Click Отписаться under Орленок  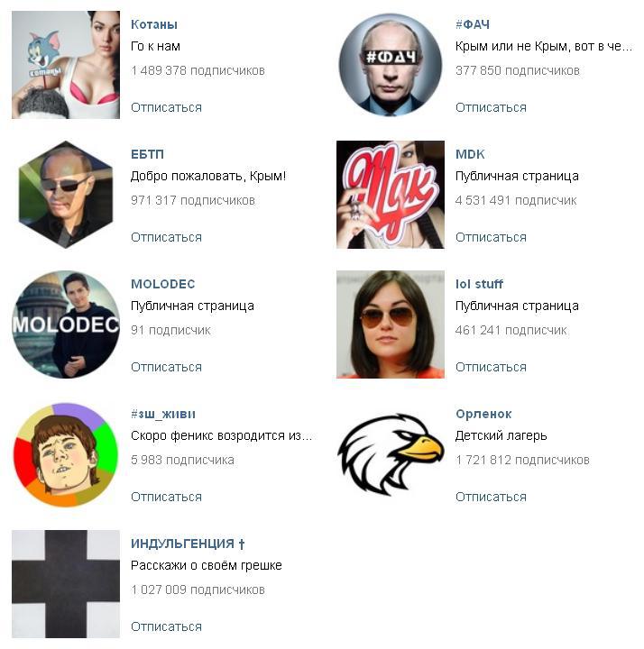pyautogui.click(x=492, y=497)
